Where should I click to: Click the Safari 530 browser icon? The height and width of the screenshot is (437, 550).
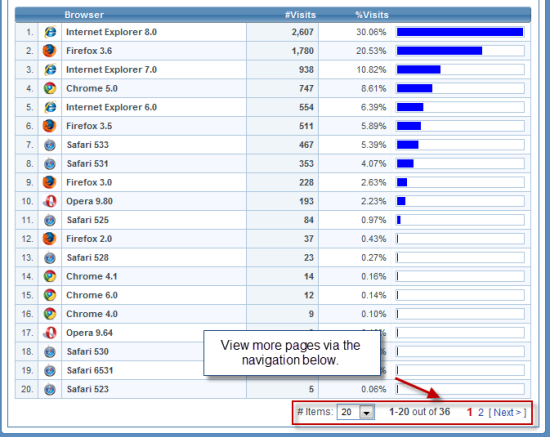(50, 351)
